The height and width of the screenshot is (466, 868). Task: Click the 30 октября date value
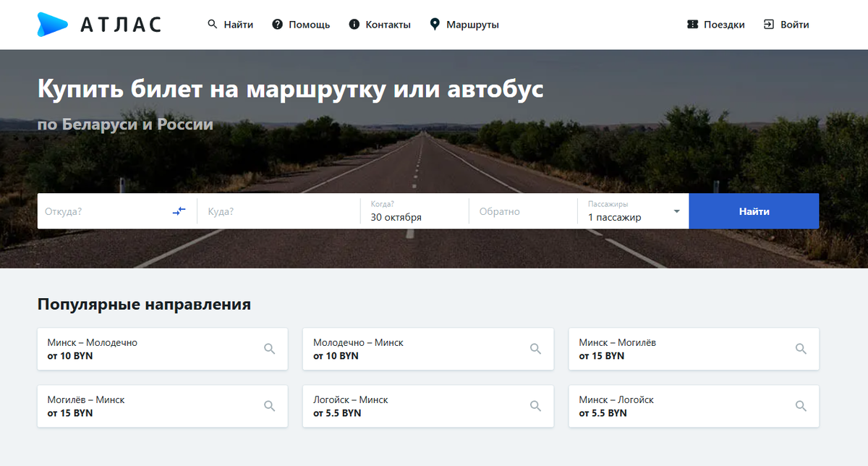coord(396,217)
